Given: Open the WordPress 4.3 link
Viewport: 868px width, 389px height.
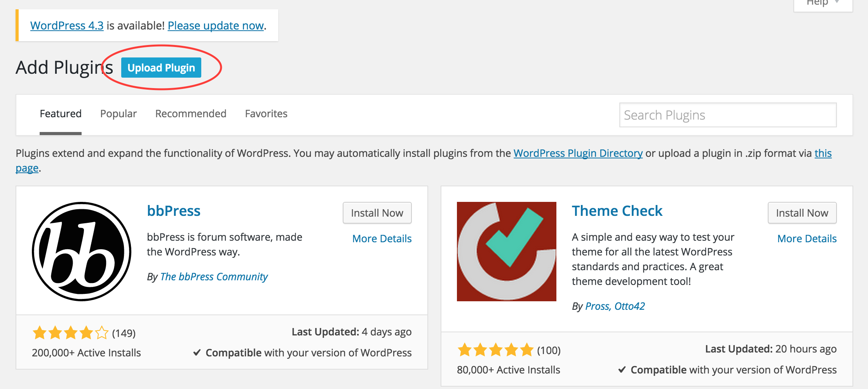Looking at the screenshot, I should [67, 26].
